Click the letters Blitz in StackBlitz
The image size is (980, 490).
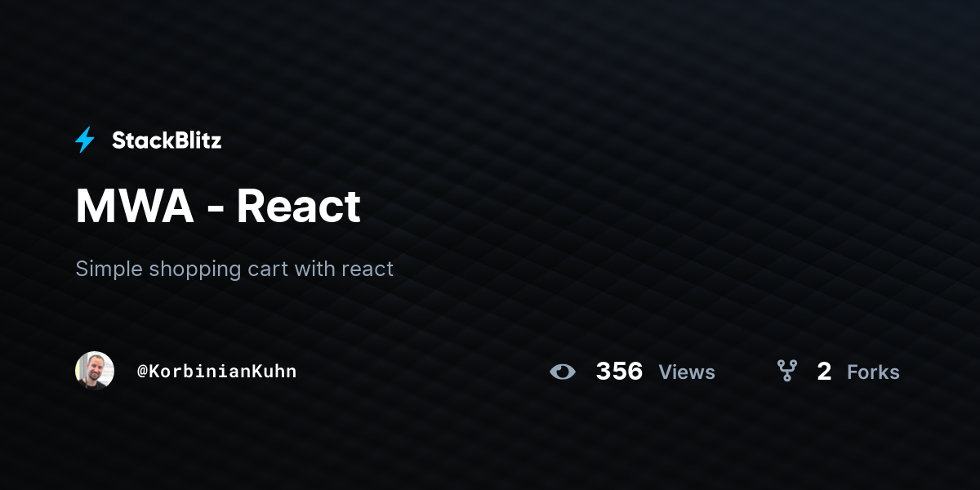click(x=195, y=140)
